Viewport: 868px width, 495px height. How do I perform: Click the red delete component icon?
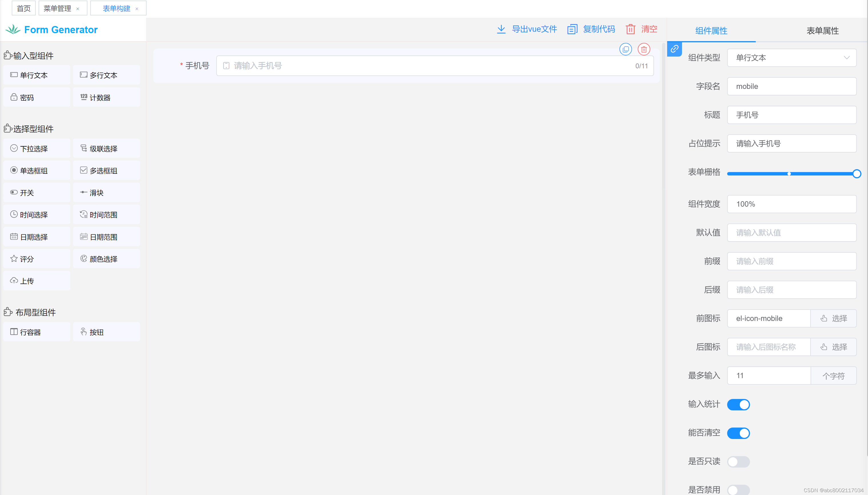(x=644, y=49)
